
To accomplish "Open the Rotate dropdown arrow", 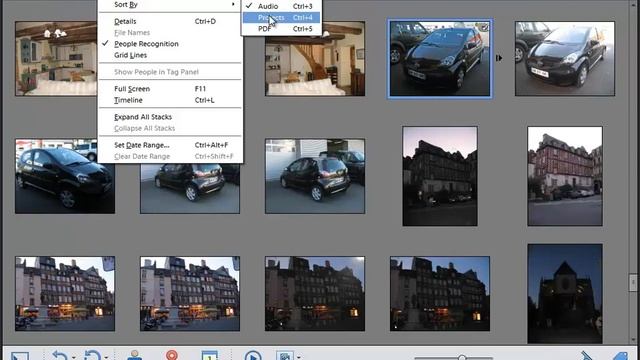I will [x=106, y=357].
